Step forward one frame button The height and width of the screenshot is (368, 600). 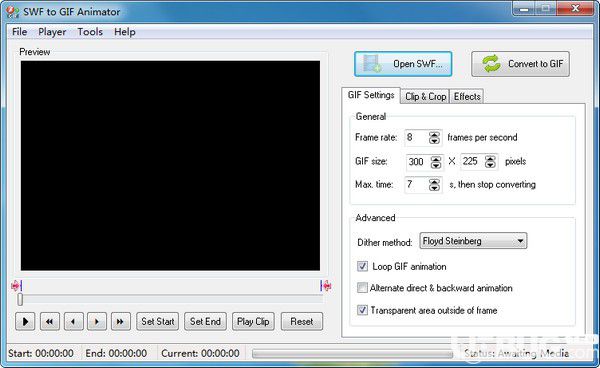tap(97, 321)
